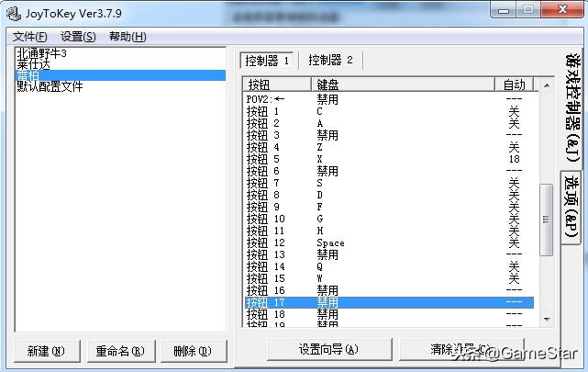
Task: Select the highlighted 雷柏 profile
Action: [120, 75]
